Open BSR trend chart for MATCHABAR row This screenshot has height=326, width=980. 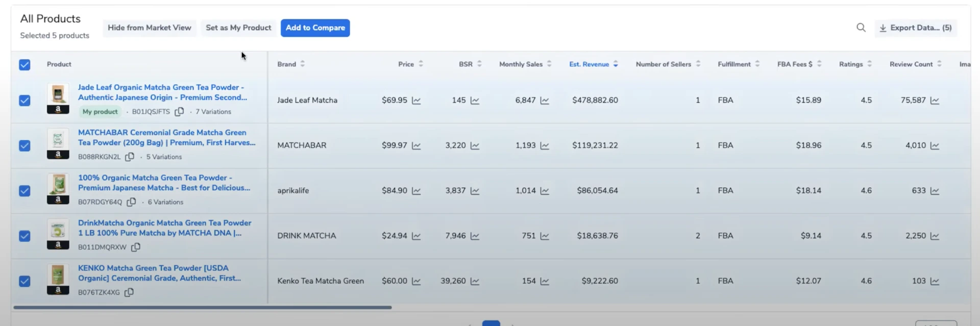[x=475, y=146]
